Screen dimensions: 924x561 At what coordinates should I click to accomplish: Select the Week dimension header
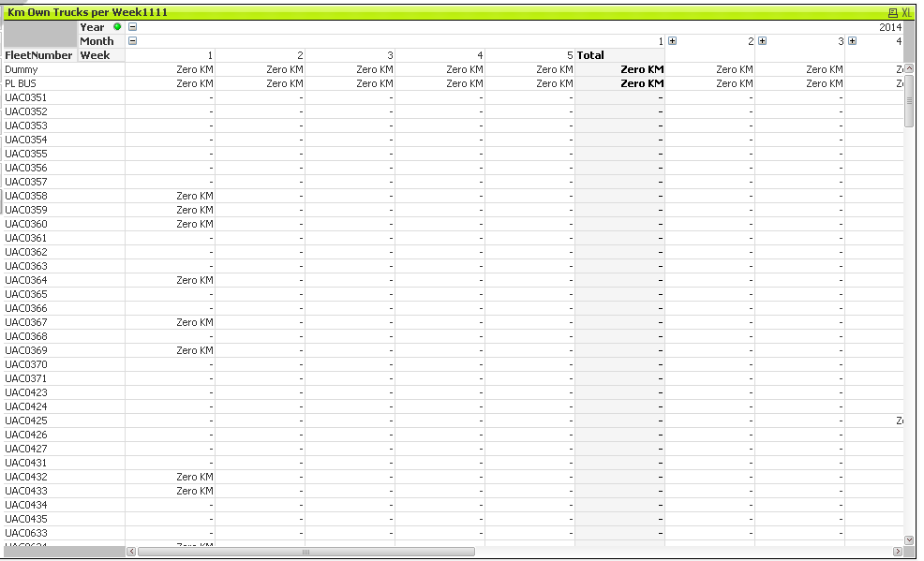pyautogui.click(x=95, y=55)
